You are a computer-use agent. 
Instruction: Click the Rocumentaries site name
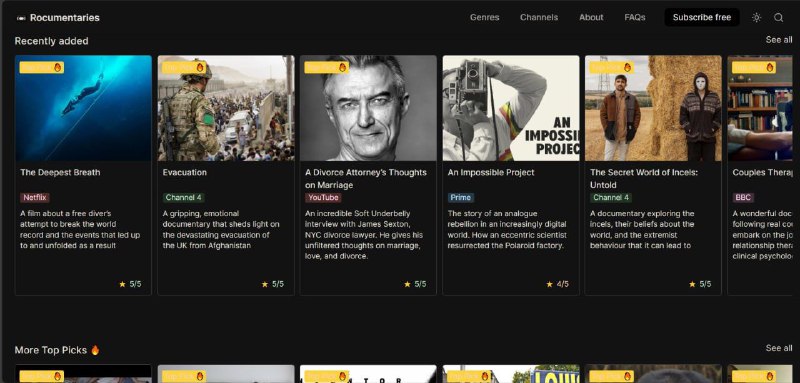(x=65, y=18)
